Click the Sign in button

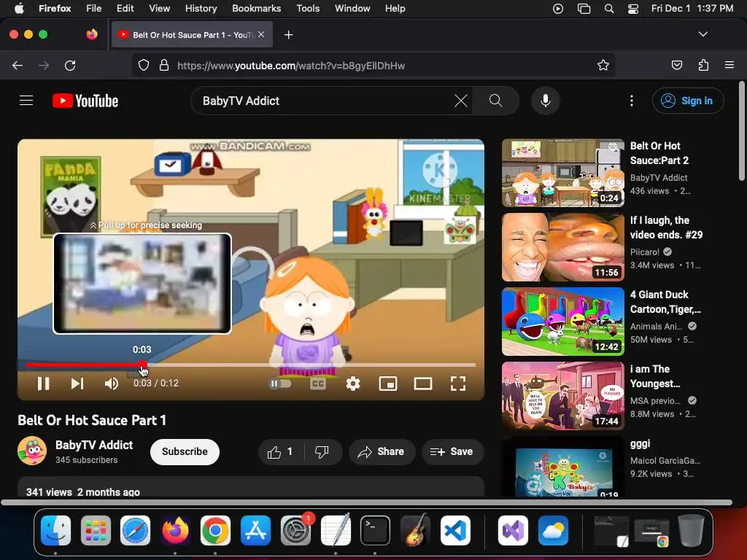coord(688,101)
